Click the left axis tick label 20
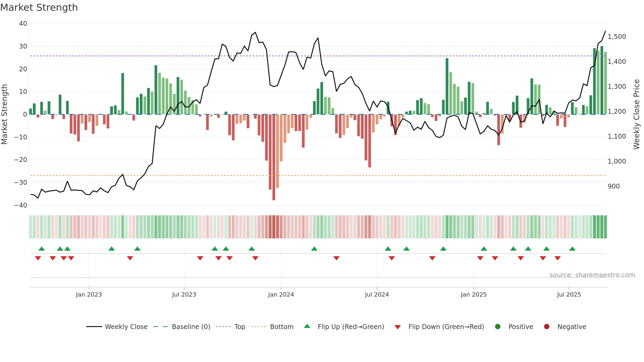Image resolution: width=644 pixels, height=362 pixels. click(23, 69)
